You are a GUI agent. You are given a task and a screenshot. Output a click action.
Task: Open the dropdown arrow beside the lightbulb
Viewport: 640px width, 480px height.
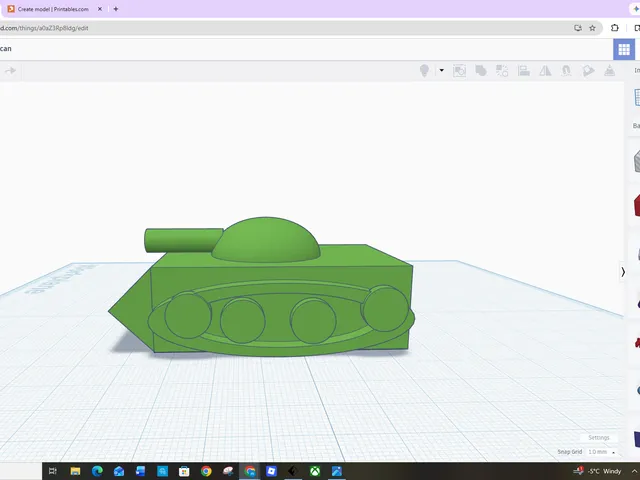coord(442,71)
